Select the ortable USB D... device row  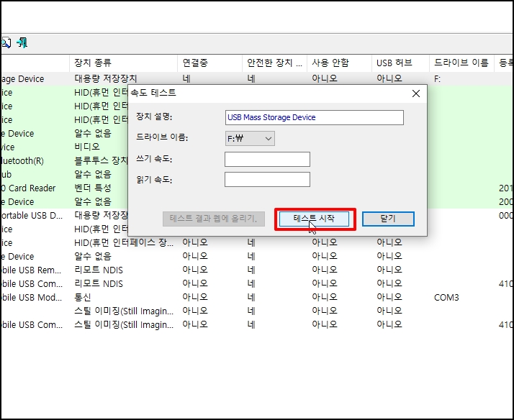[x=32, y=216]
